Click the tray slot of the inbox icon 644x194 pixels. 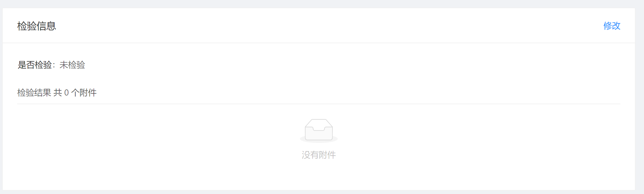tap(319, 129)
